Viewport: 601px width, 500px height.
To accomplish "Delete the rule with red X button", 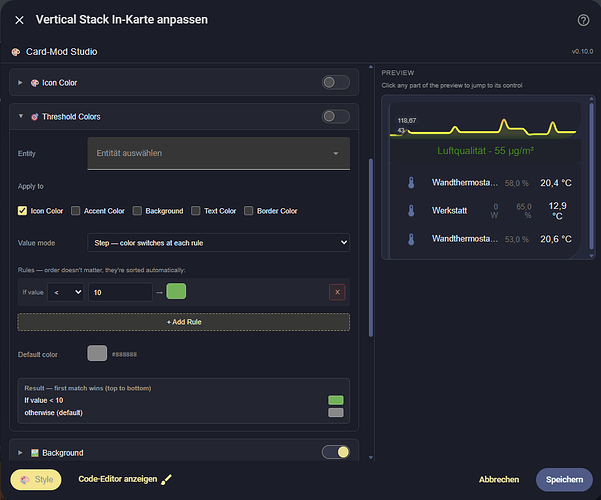I will click(337, 292).
